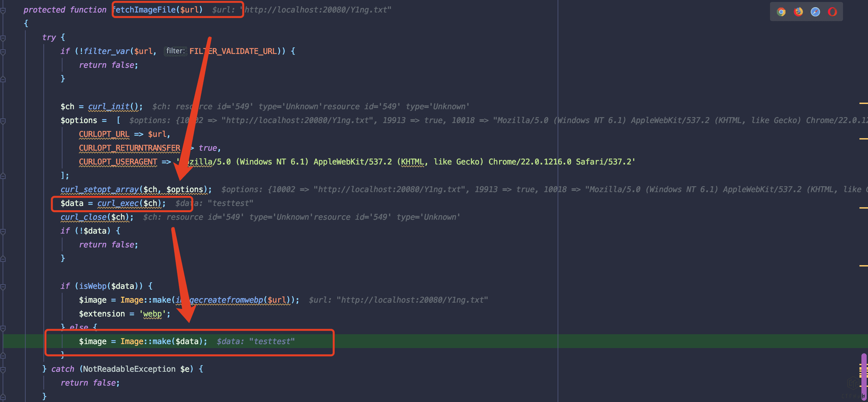Open preview in Safari browser icon
The image size is (868, 402).
tap(815, 12)
